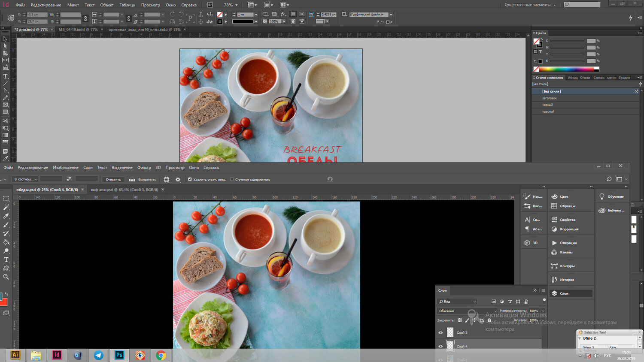644x362 pixels.
Task: Switch to 'МВ_04-19.indd' document tab
Action: pyautogui.click(x=78, y=30)
